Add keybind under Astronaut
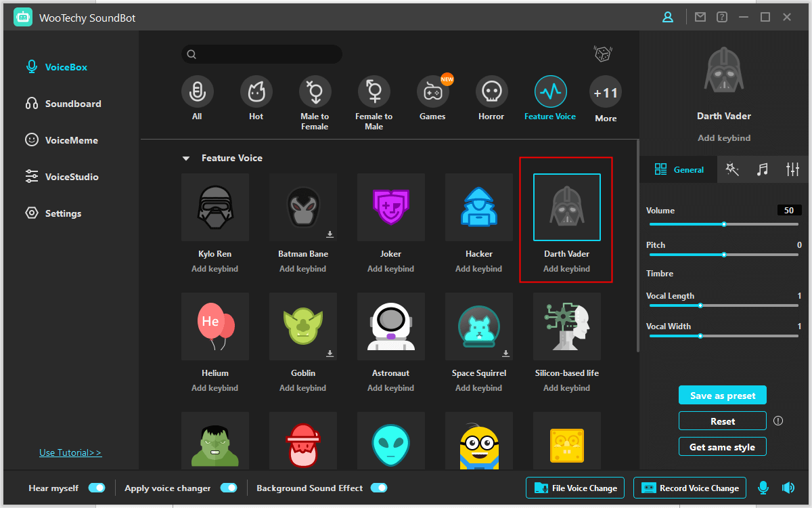This screenshot has height=508, width=812. pyautogui.click(x=391, y=388)
